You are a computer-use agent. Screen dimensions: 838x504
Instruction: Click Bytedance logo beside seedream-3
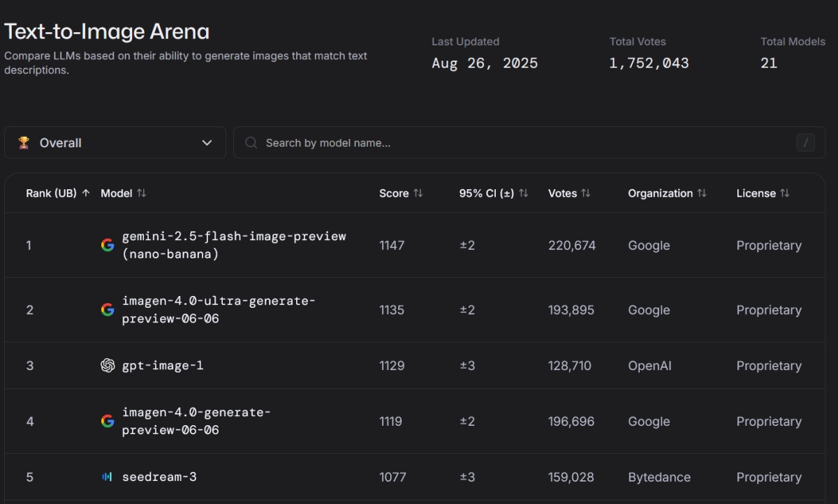(x=108, y=477)
